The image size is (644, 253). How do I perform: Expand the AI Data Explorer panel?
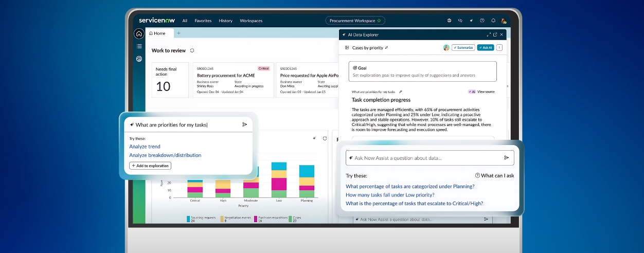(x=488, y=34)
